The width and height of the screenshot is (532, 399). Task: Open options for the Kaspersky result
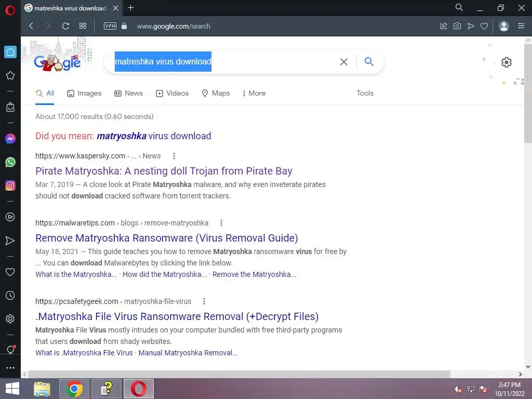(174, 156)
